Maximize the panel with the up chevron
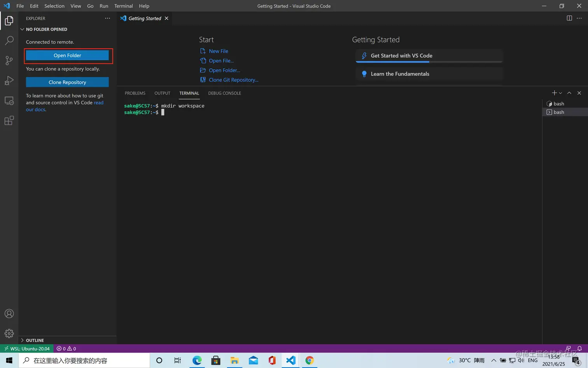 point(569,93)
